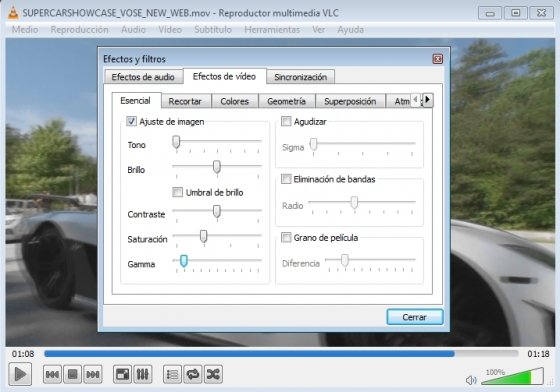This screenshot has height=392, width=560.
Task: Enable Umbral de brillo checkbox
Action: [178, 192]
